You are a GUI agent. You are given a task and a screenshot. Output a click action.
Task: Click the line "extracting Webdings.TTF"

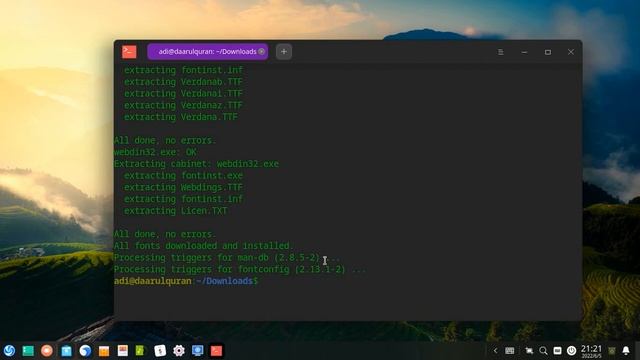pyautogui.click(x=183, y=187)
